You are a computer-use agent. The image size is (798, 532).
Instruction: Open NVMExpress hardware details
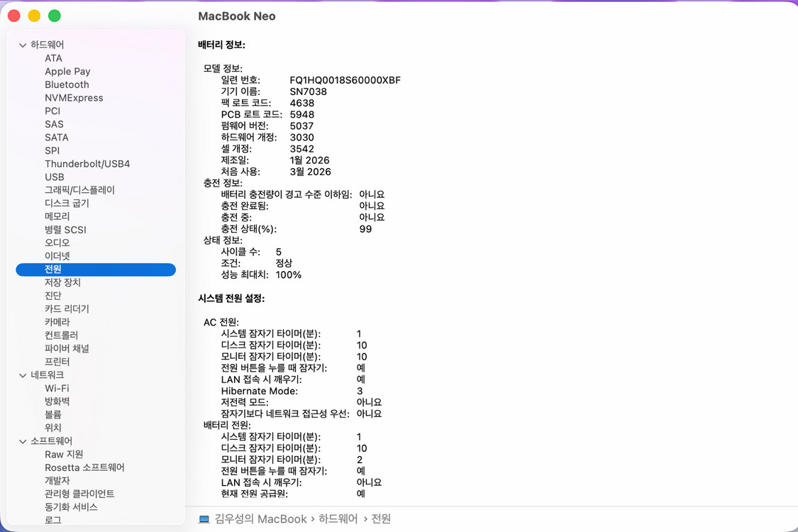click(x=74, y=97)
